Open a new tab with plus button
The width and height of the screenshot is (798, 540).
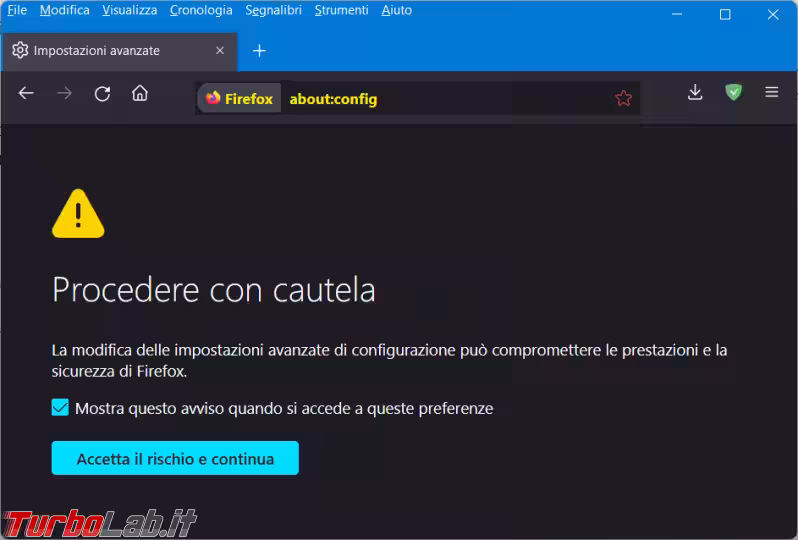coord(260,51)
